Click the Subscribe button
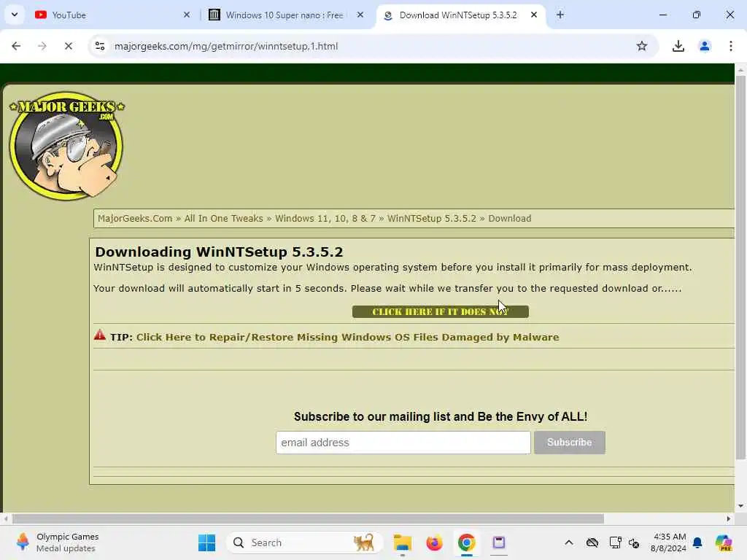This screenshot has height=560, width=747. tap(569, 443)
